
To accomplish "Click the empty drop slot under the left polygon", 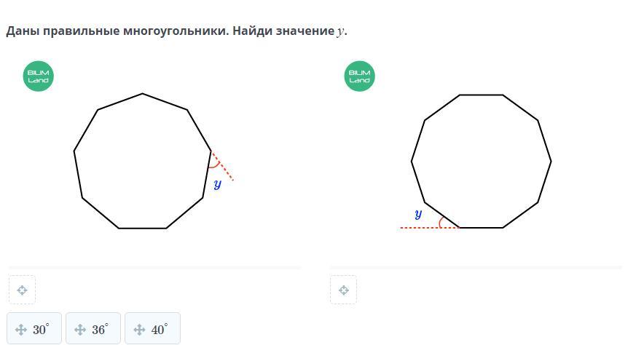I will pyautogui.click(x=22, y=290).
